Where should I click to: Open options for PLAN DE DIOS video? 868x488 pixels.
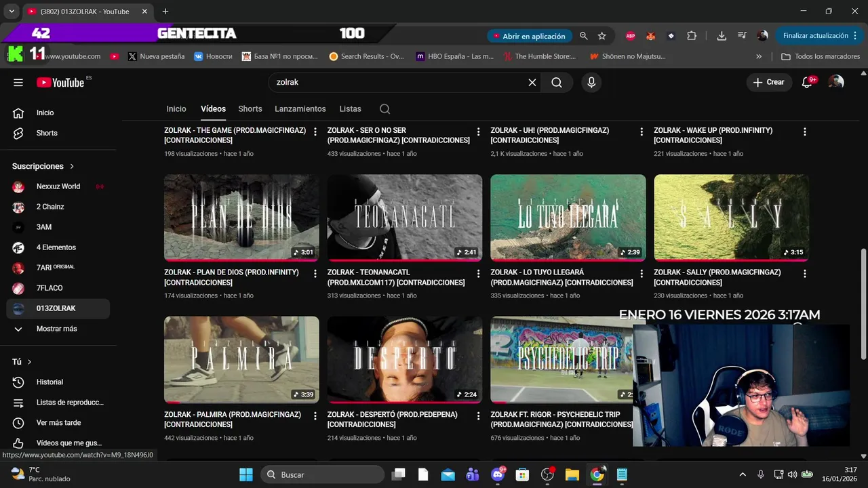315,274
